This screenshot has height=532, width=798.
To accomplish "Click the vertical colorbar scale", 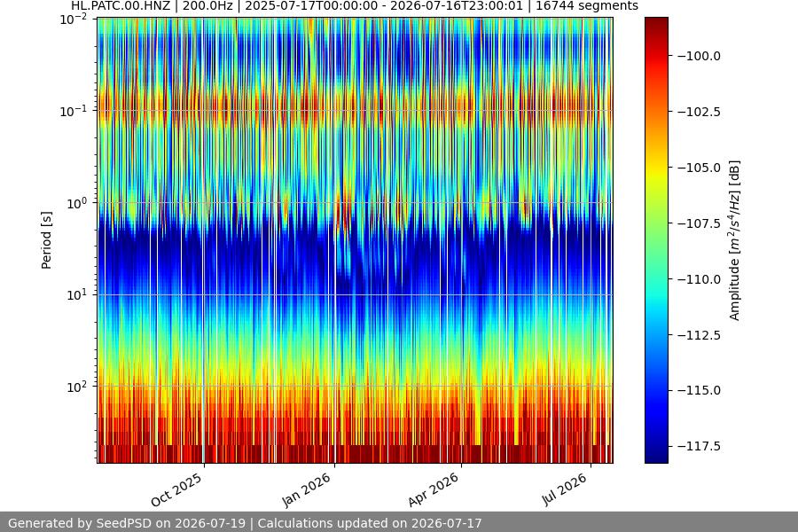I will click(x=656, y=240).
